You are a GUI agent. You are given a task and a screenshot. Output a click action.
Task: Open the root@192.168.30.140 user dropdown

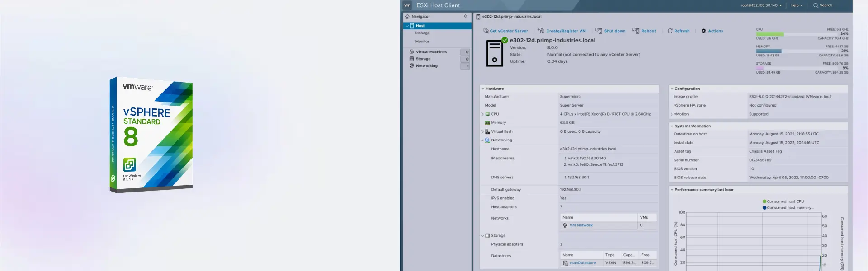coord(761,5)
